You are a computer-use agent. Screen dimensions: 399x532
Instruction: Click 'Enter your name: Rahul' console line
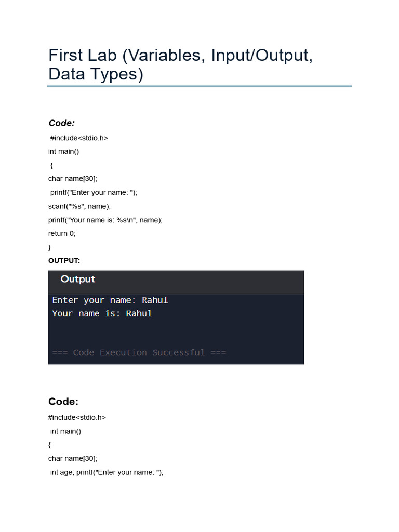coord(110,300)
